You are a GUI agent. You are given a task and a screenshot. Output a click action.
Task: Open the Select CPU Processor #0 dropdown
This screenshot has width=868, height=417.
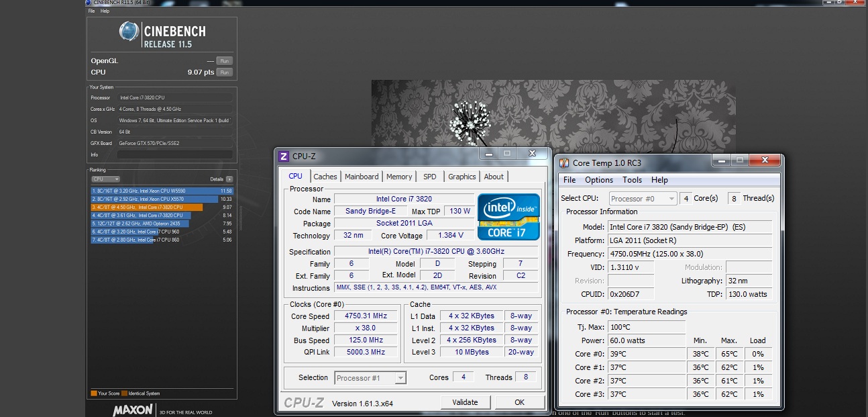coord(643,198)
